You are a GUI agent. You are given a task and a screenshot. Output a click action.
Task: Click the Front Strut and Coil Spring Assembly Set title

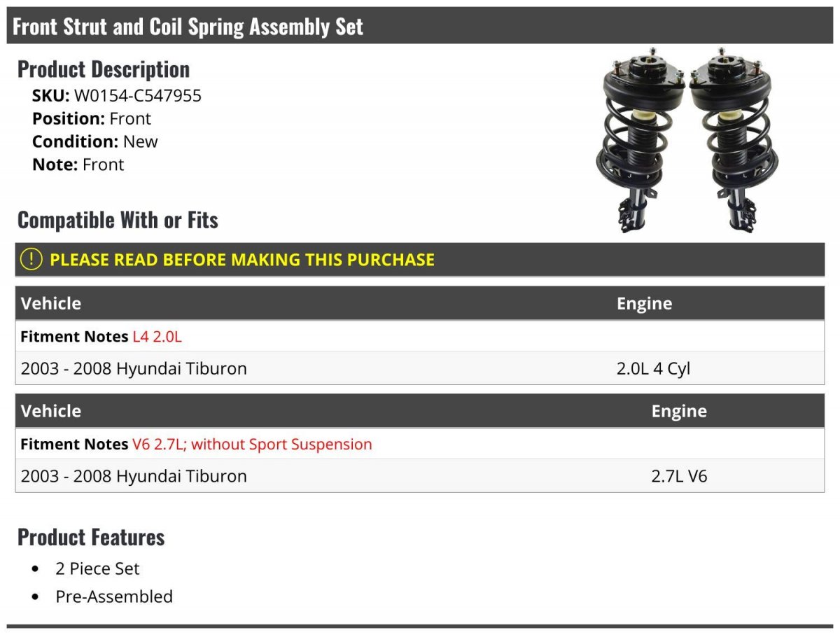coord(188,27)
